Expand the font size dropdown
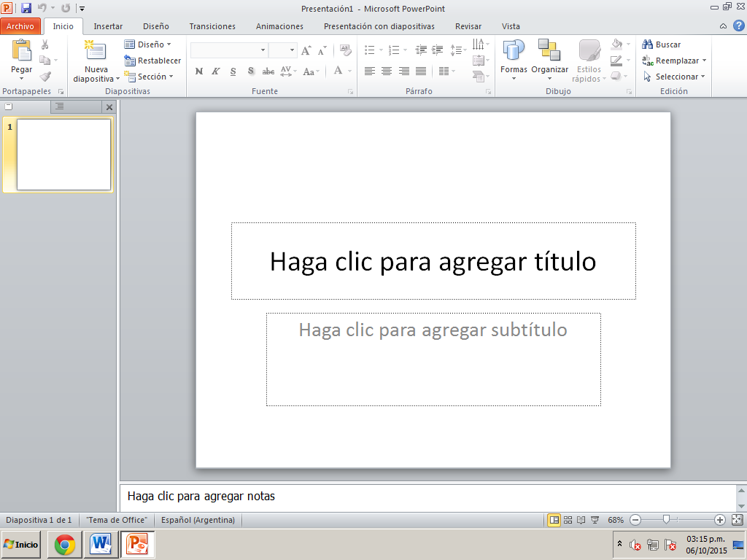Screen dimensions: 747x560 coord(290,50)
